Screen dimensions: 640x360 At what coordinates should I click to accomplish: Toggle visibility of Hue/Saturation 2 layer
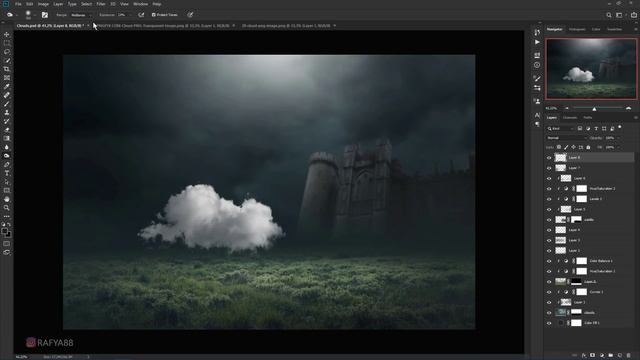[x=549, y=189]
